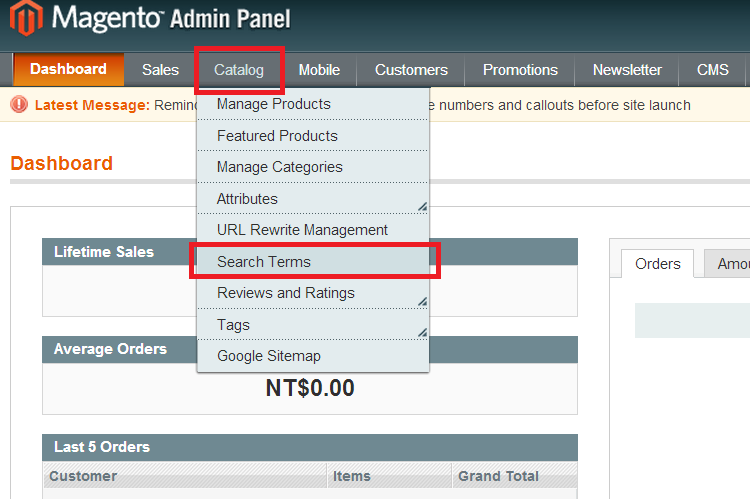Select Search Terms from Catalog menu
This screenshot has height=499, width=750.
coord(264,262)
